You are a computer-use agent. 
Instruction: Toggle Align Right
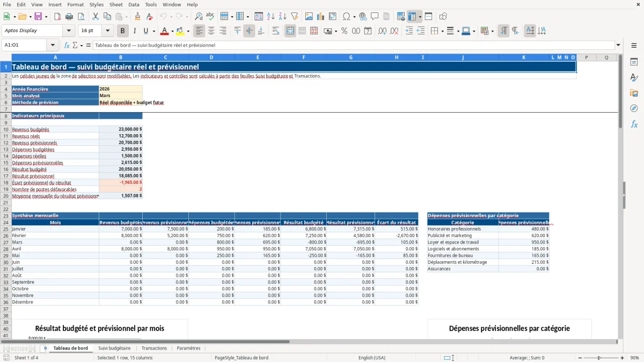(x=223, y=31)
